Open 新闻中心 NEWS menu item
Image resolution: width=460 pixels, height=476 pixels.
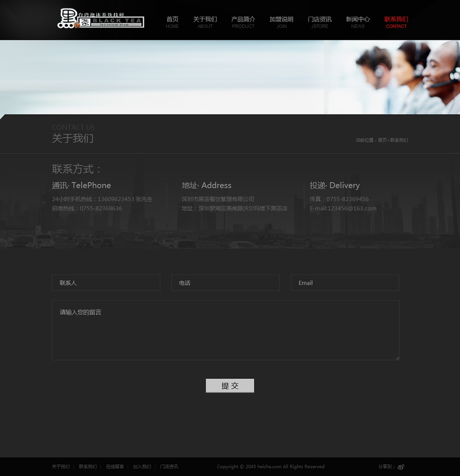(358, 22)
